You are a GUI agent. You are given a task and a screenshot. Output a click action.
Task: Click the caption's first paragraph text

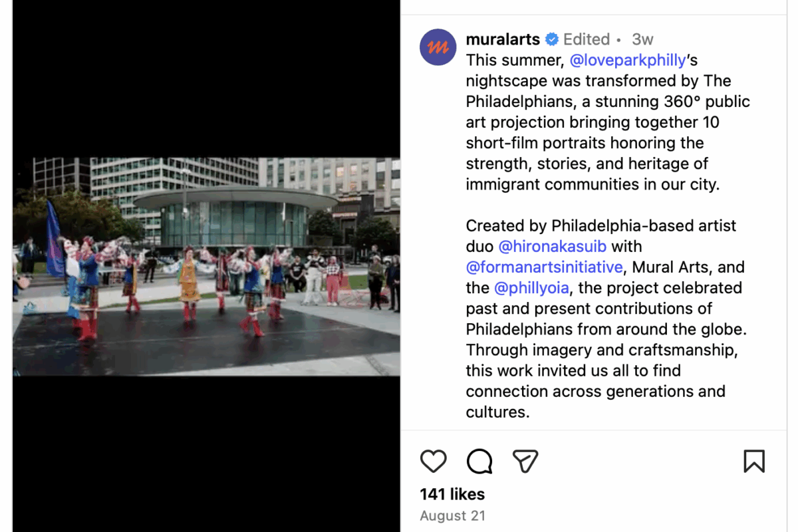click(x=608, y=122)
